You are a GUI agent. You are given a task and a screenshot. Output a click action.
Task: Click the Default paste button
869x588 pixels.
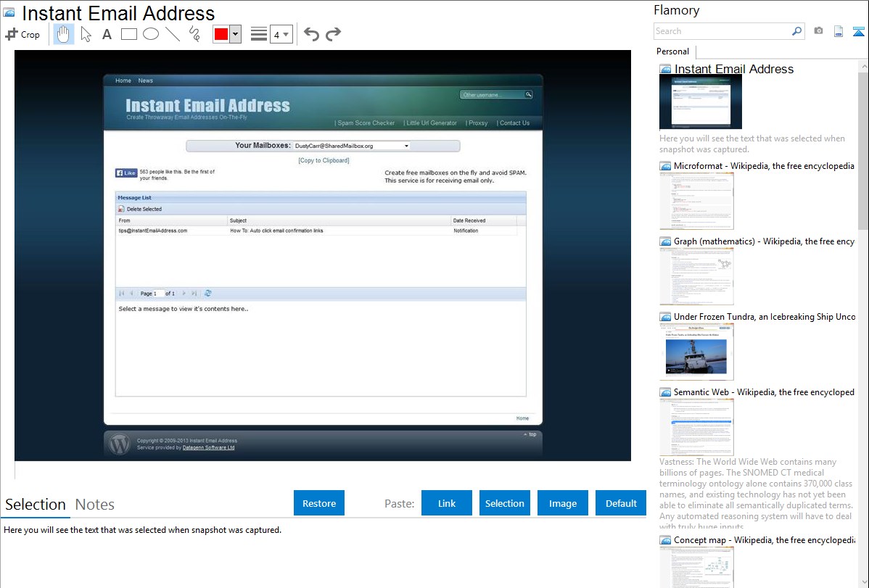coord(621,503)
